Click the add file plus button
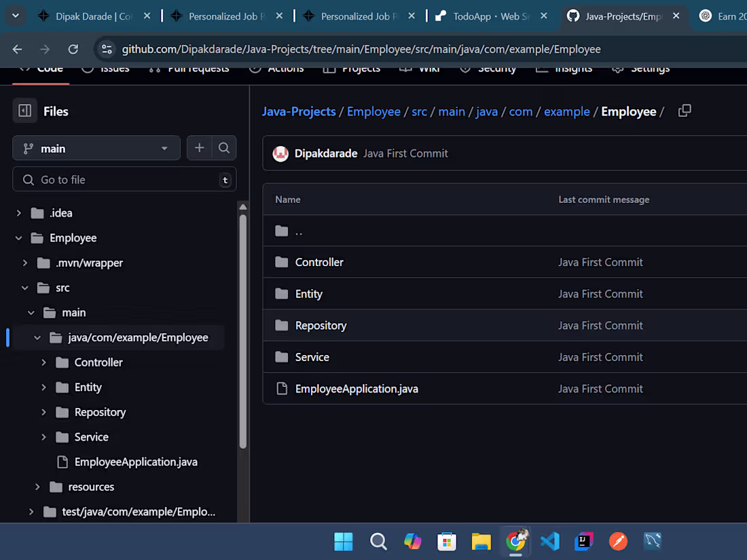 (x=199, y=148)
